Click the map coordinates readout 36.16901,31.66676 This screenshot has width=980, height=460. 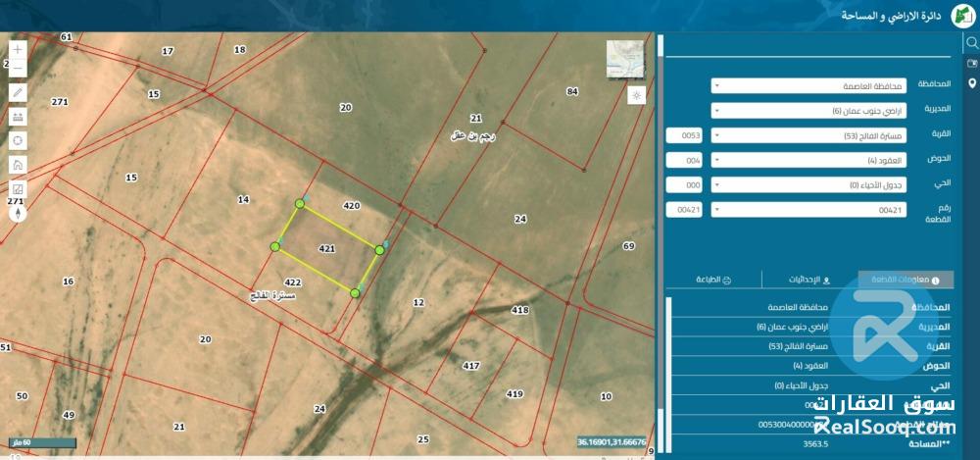[612, 441]
